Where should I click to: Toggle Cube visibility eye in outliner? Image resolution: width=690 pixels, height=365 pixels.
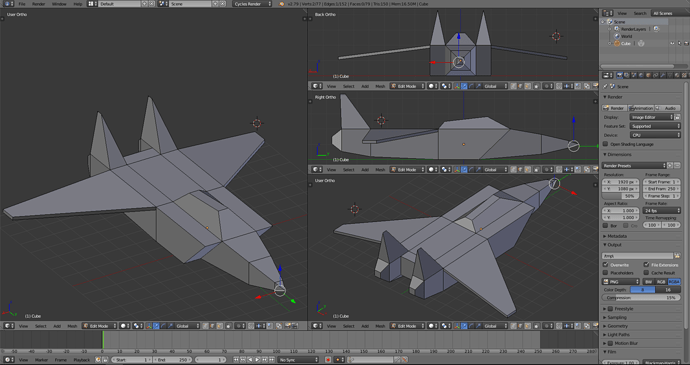(672, 44)
